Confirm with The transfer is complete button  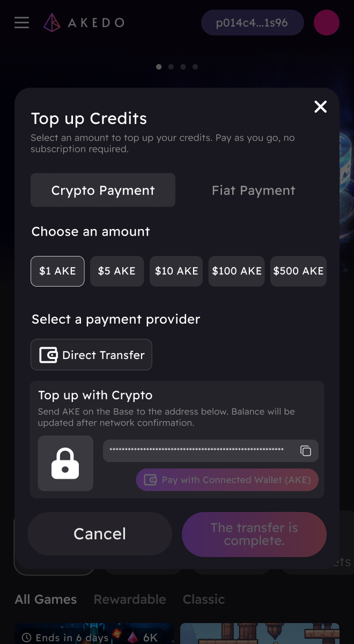254,534
